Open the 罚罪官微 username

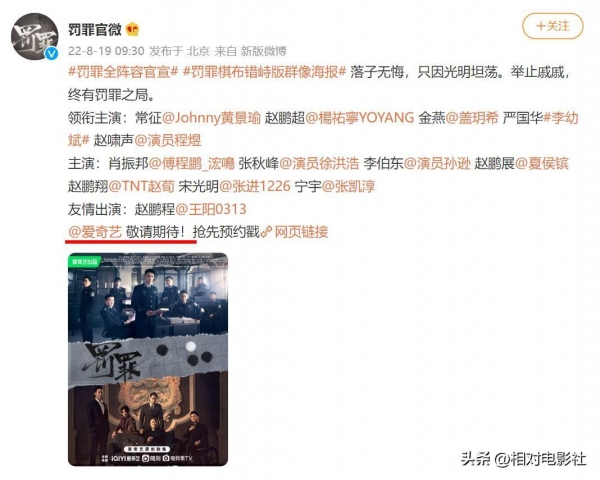pyautogui.click(x=95, y=29)
